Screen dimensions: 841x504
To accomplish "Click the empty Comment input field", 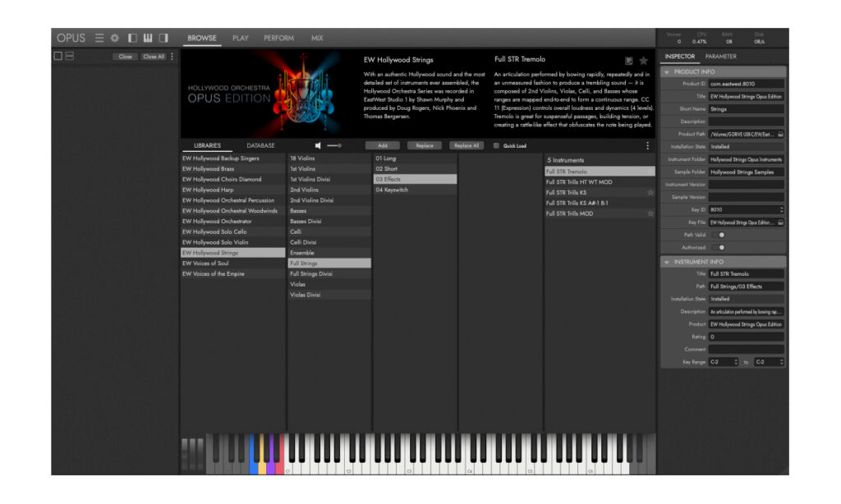I will 746,350.
